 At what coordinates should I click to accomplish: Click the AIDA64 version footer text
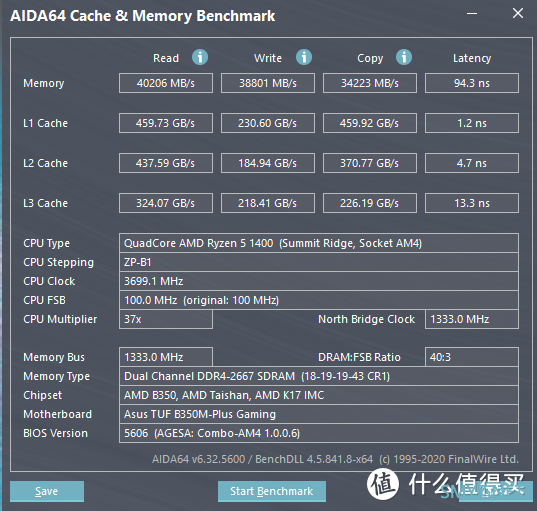click(x=335, y=459)
